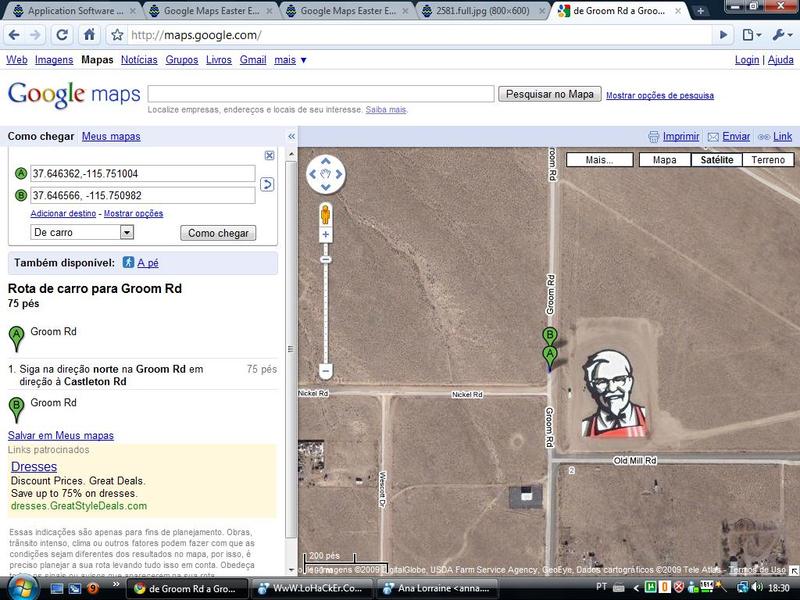Image resolution: width=800 pixels, height=600 pixels.
Task: Swap start and end destinations
Action: click(267, 184)
